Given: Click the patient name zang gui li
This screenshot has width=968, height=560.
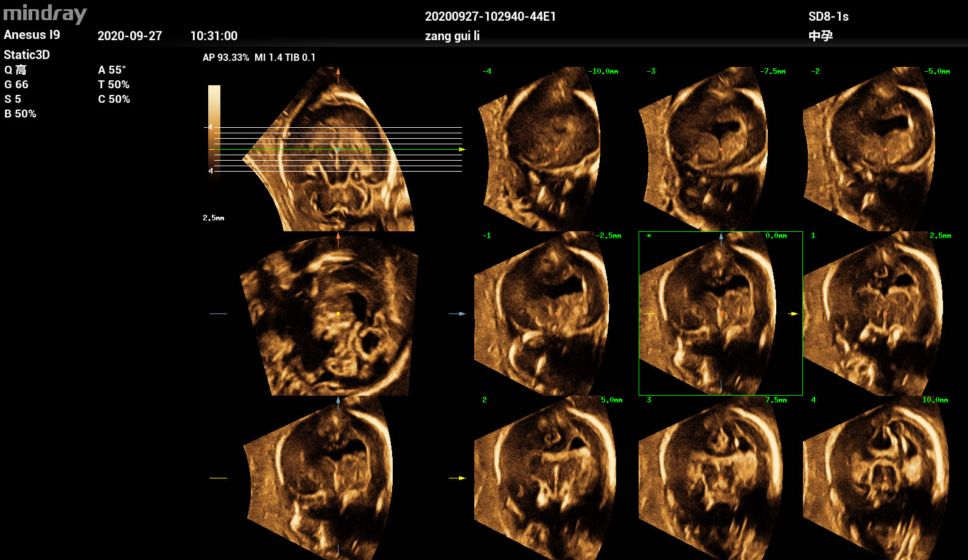Looking at the screenshot, I should coord(452,36).
